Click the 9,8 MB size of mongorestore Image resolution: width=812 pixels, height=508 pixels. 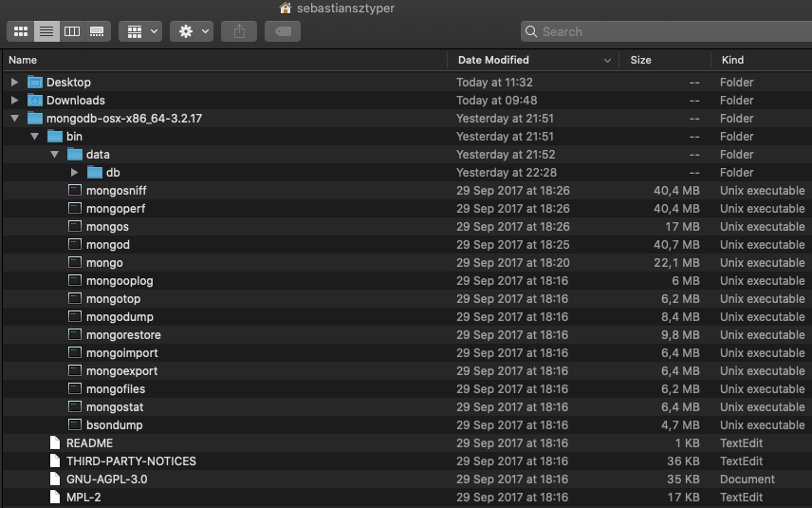click(x=680, y=335)
